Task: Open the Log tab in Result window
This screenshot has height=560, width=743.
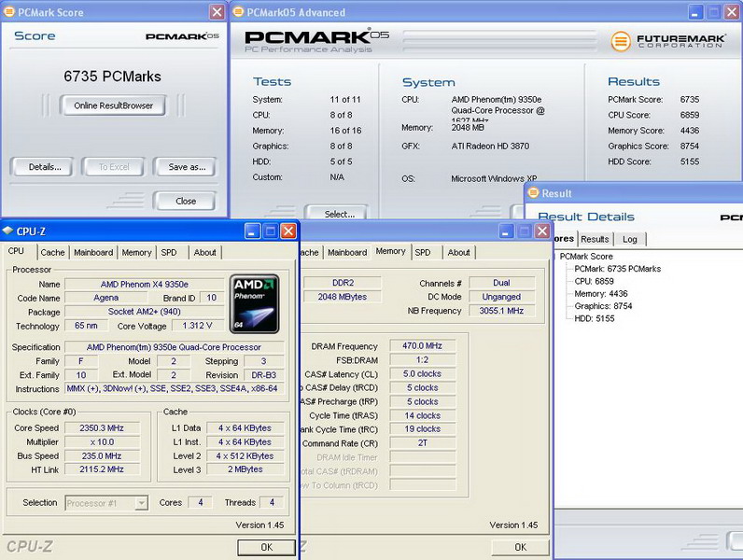Action: point(630,239)
